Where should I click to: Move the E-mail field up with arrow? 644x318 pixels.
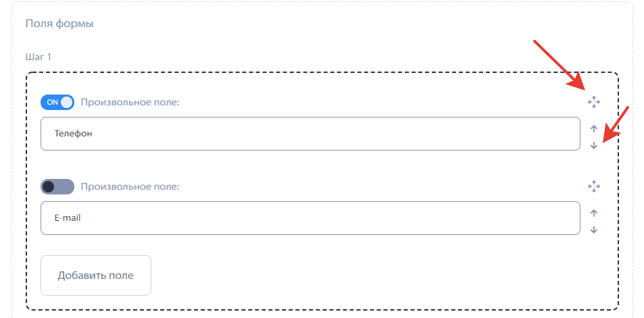[593, 213]
